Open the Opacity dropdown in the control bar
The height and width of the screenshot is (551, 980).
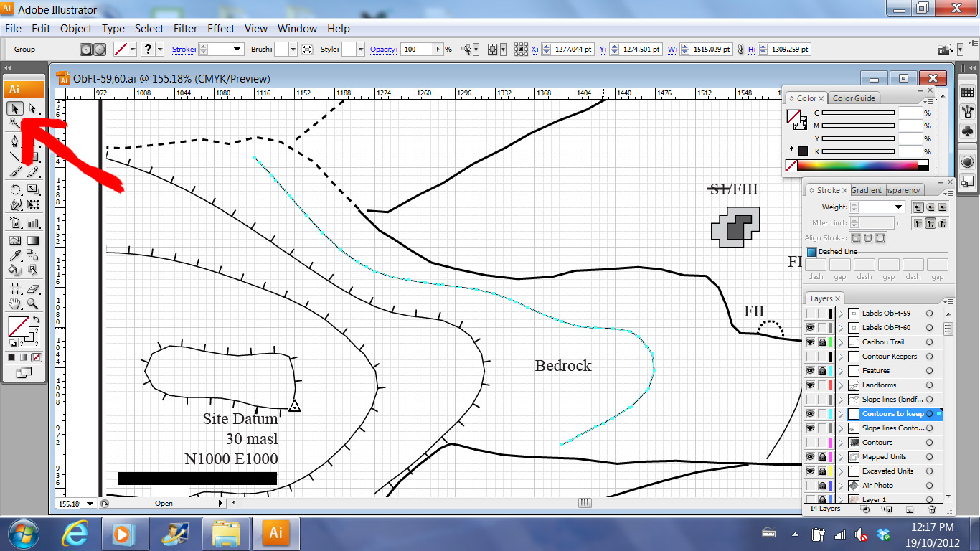pos(440,49)
